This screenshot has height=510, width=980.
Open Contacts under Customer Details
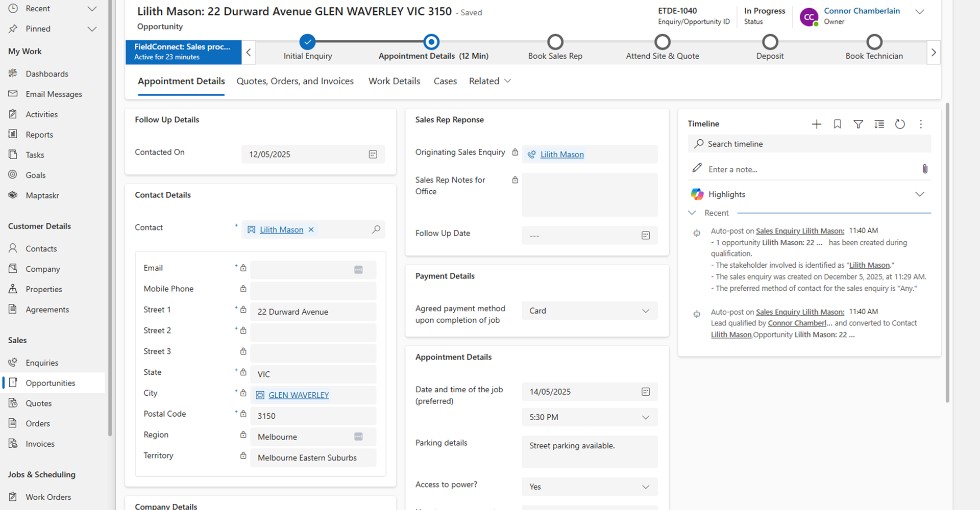(41, 249)
